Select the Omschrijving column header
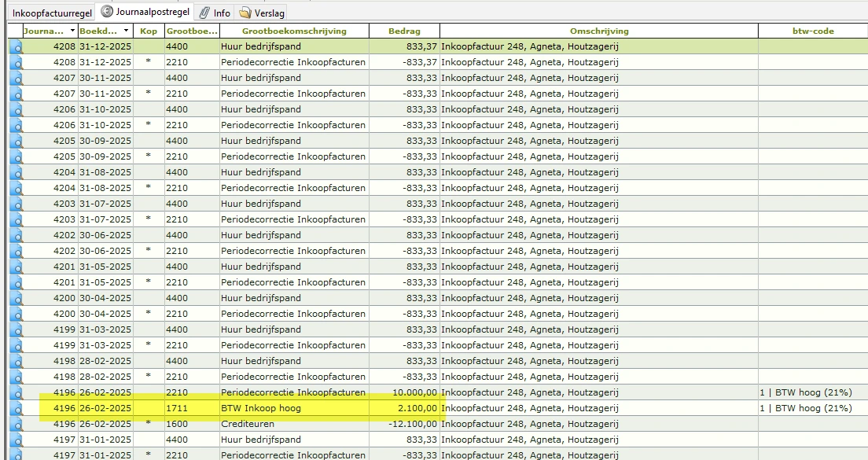This screenshot has height=460, width=868. (x=598, y=31)
